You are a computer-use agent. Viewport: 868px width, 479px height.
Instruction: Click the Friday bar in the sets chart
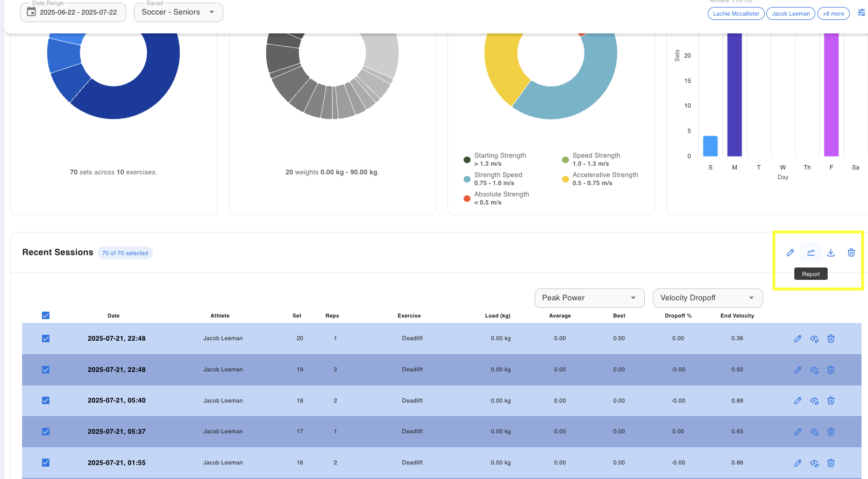831,95
